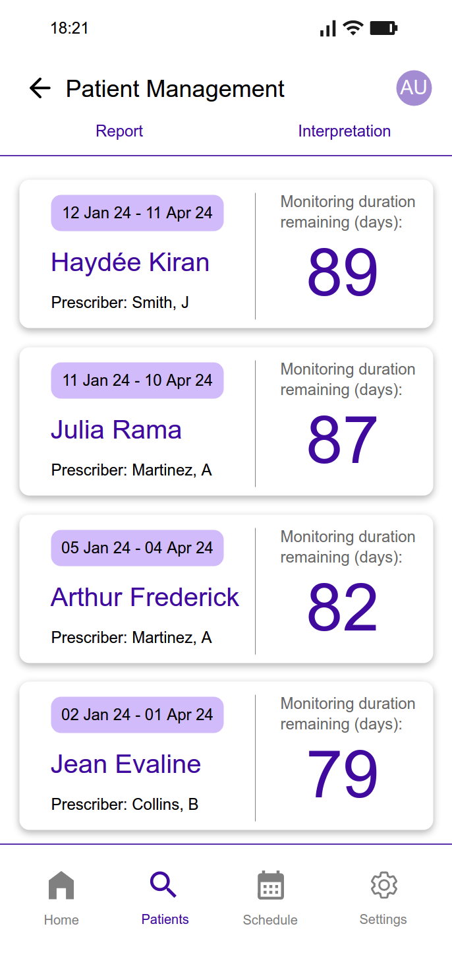Tap the back arrow icon
This screenshot has height=980, width=452.
(x=40, y=88)
